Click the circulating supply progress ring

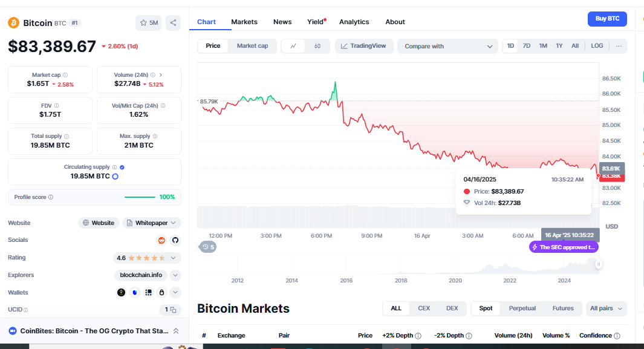115,177
